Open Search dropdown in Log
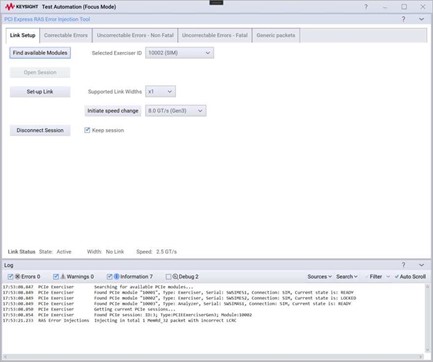The height and width of the screenshot is (362, 433). tap(347, 277)
